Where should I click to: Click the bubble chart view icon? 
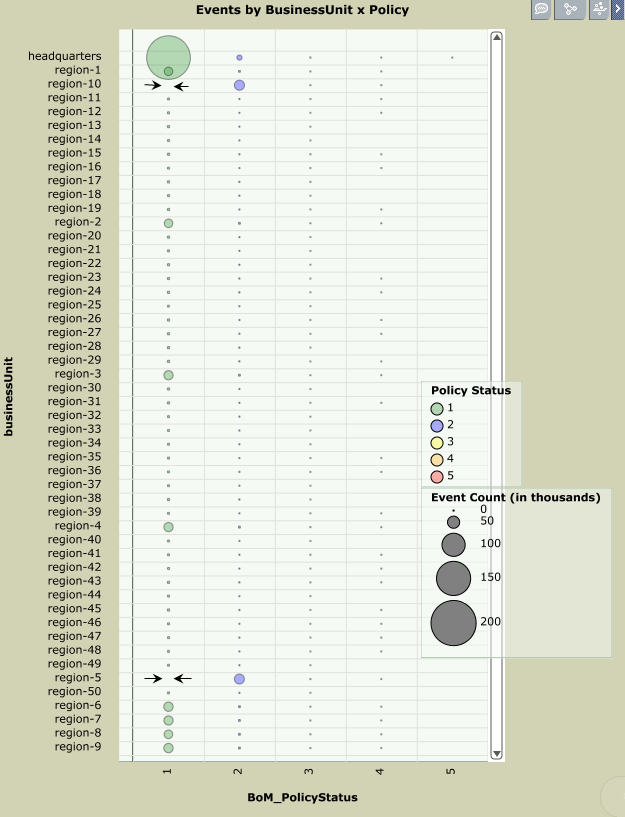pos(599,9)
